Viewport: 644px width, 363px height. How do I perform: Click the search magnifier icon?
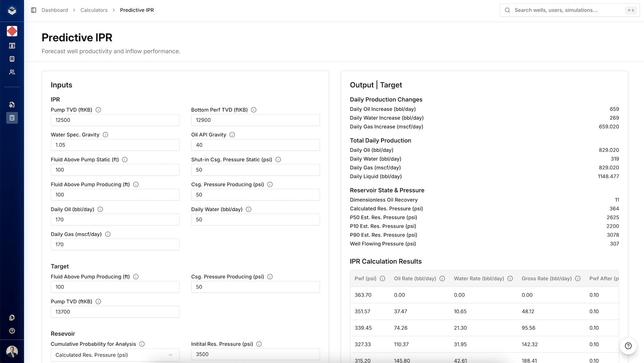click(x=507, y=10)
